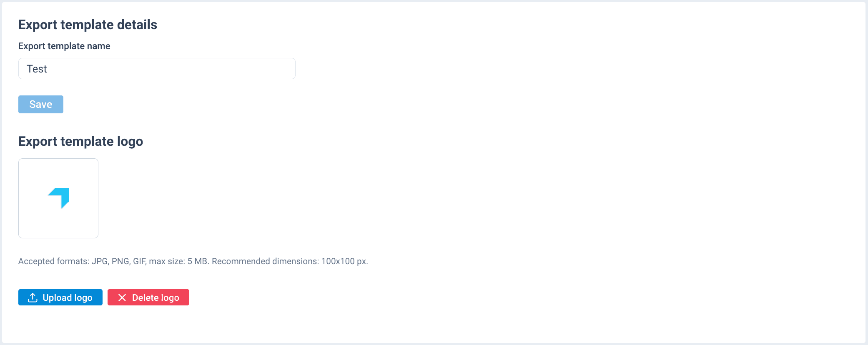This screenshot has width=868, height=345.
Task: Click the blue arrow logo image
Action: tap(58, 198)
